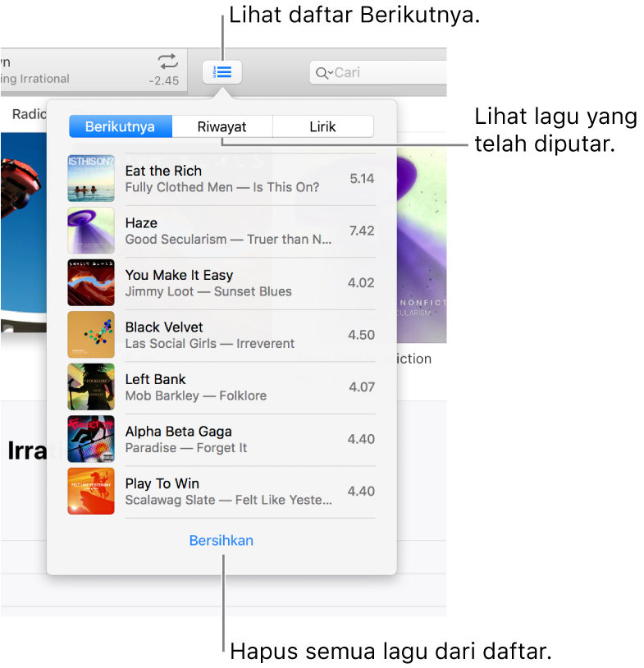Screen dimensions: 644x668
Task: Toggle the repeat icon in now-playing display
Action: pos(168,62)
